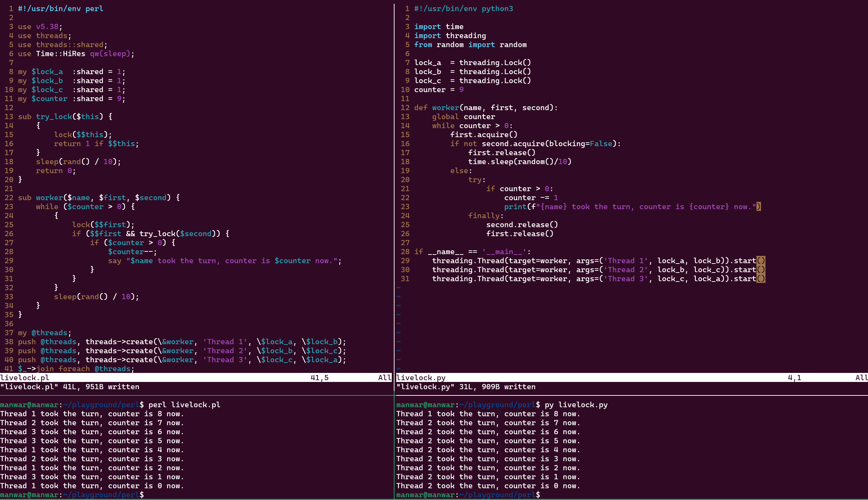Click 'use Time::HiRes qw(sleep);' line

click(76, 54)
